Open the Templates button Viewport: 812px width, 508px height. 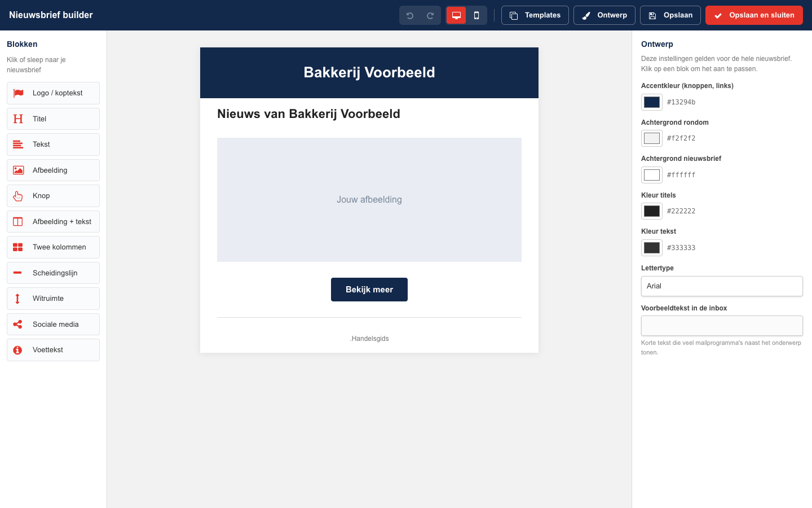(535, 15)
